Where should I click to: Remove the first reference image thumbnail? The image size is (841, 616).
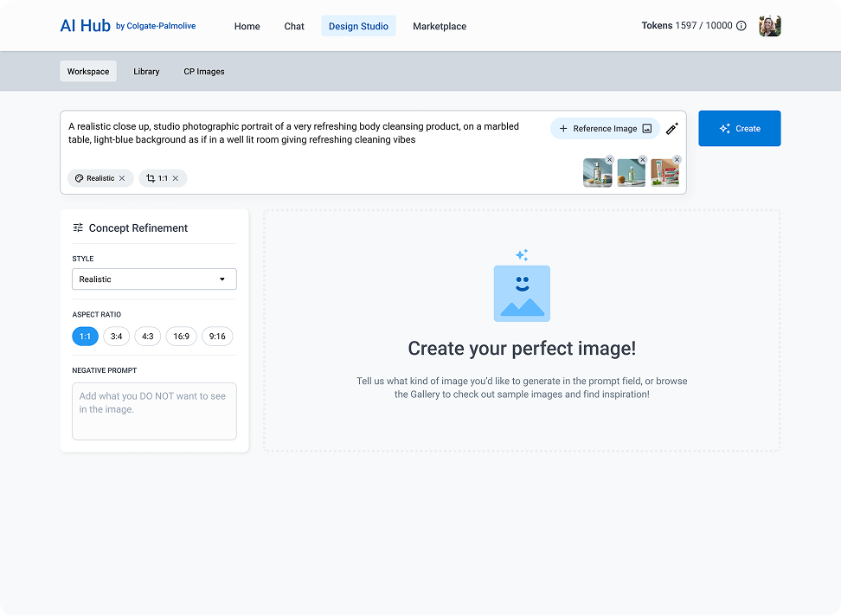[x=609, y=160]
